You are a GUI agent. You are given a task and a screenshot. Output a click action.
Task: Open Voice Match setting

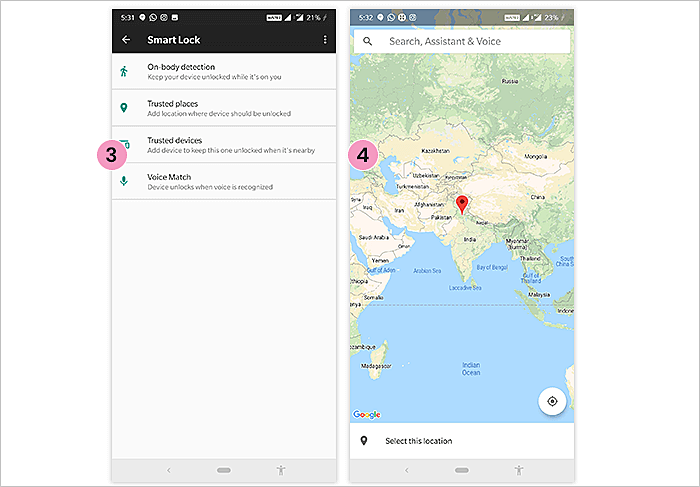(224, 181)
